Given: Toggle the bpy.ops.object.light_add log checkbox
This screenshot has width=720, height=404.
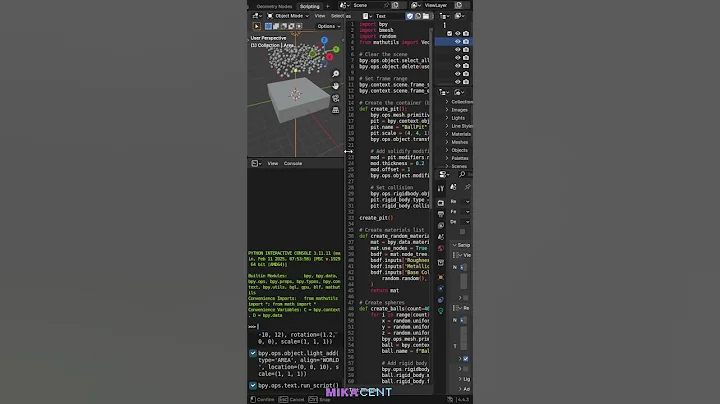Looking at the screenshot, I should click(253, 354).
